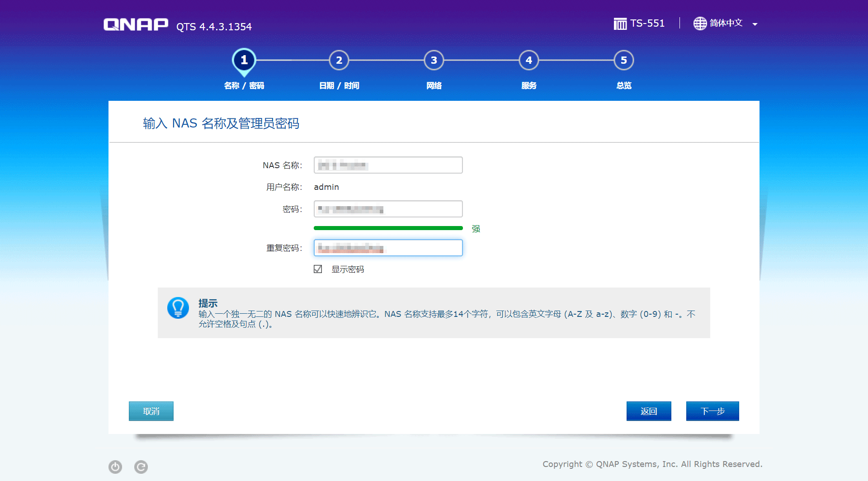Click the 取消 button

coord(151,411)
